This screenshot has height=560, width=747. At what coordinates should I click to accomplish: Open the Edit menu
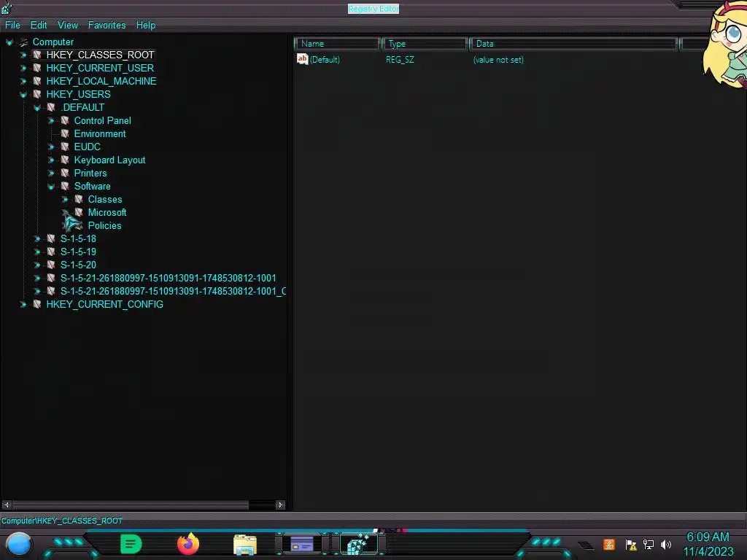click(x=39, y=26)
